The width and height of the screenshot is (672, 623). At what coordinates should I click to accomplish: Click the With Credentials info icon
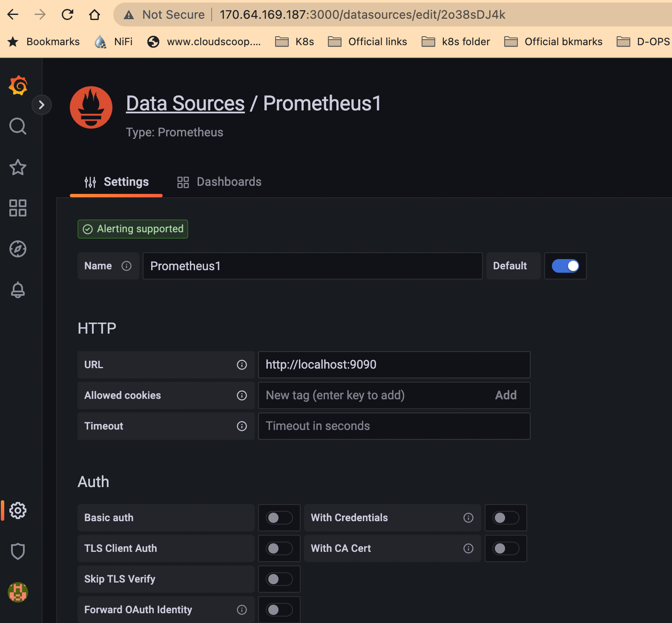[468, 518]
